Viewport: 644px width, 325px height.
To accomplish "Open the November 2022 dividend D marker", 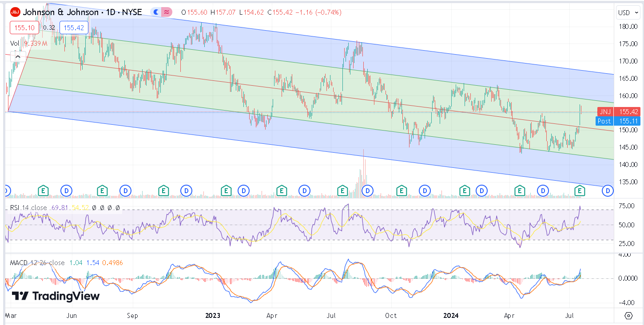I will coord(187,191).
